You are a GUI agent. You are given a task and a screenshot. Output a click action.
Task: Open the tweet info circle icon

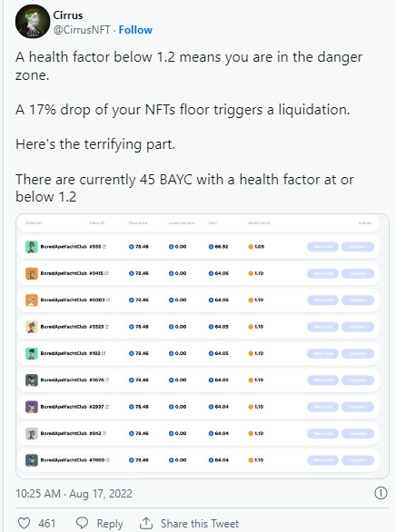point(381,493)
